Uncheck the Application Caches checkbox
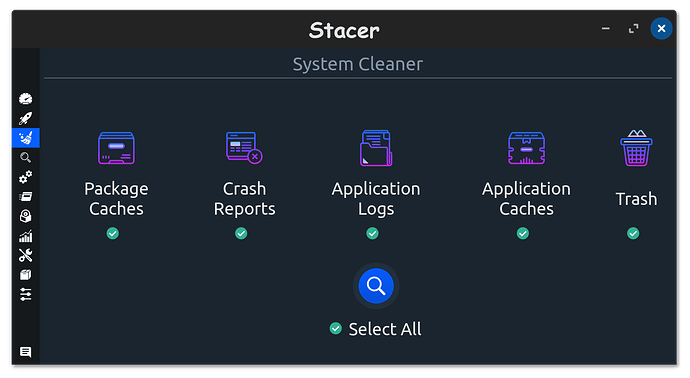 (x=523, y=233)
